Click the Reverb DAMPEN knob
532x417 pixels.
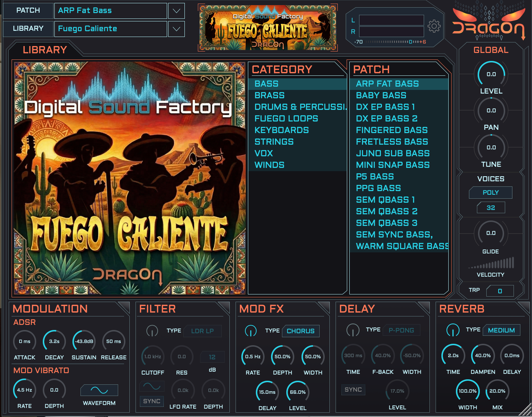(483, 355)
